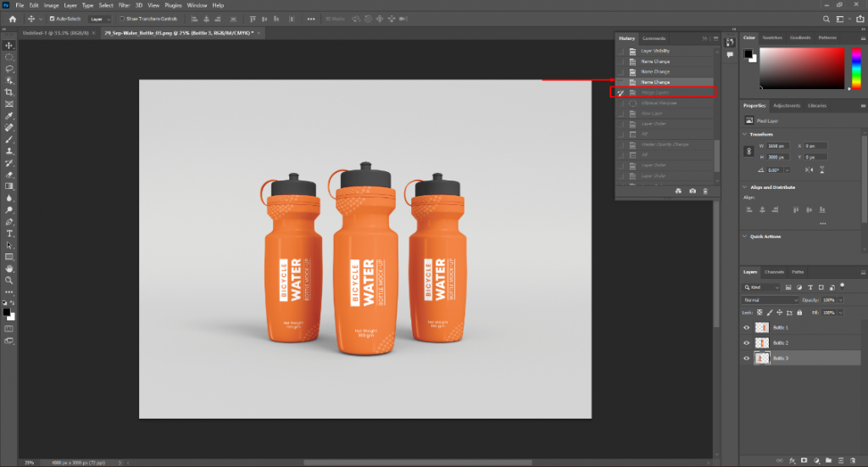
Task: Hide the Bottle 2 layer
Action: click(x=746, y=343)
